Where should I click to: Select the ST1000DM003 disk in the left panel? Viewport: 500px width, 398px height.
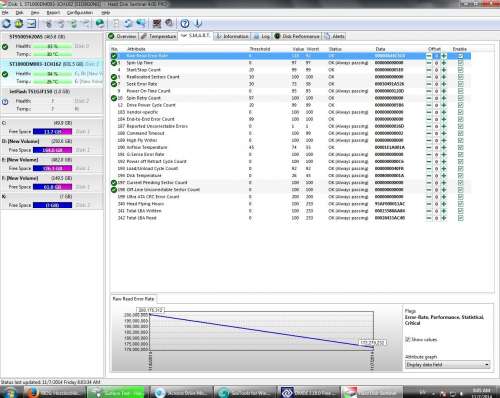click(52, 73)
